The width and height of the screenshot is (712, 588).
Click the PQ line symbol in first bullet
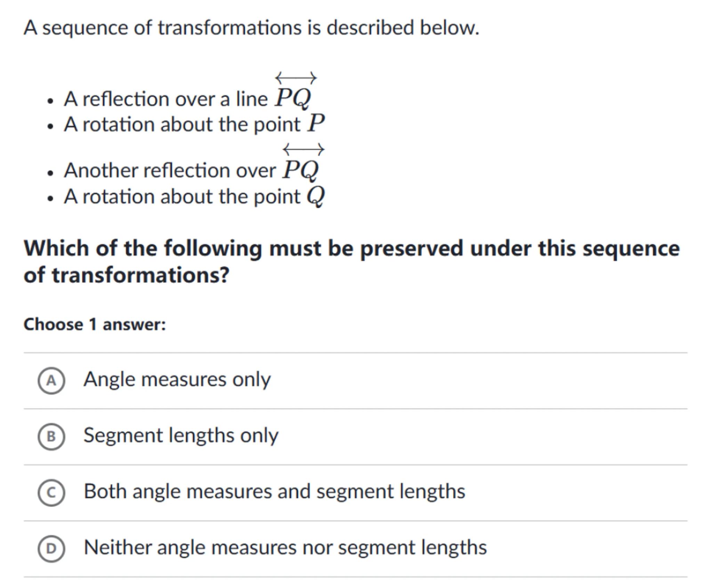click(x=293, y=93)
